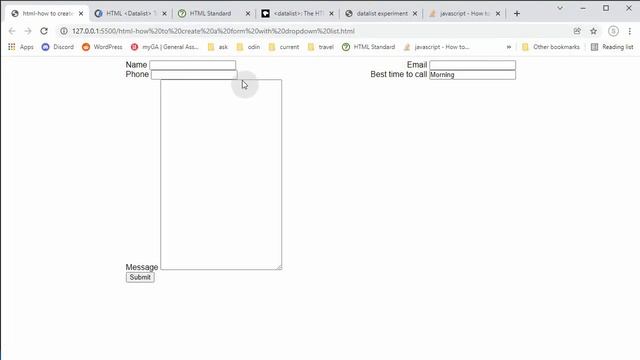Viewport: 640px width, 360px height.
Task: Open the travel bookmarks folder
Action: click(x=320, y=47)
